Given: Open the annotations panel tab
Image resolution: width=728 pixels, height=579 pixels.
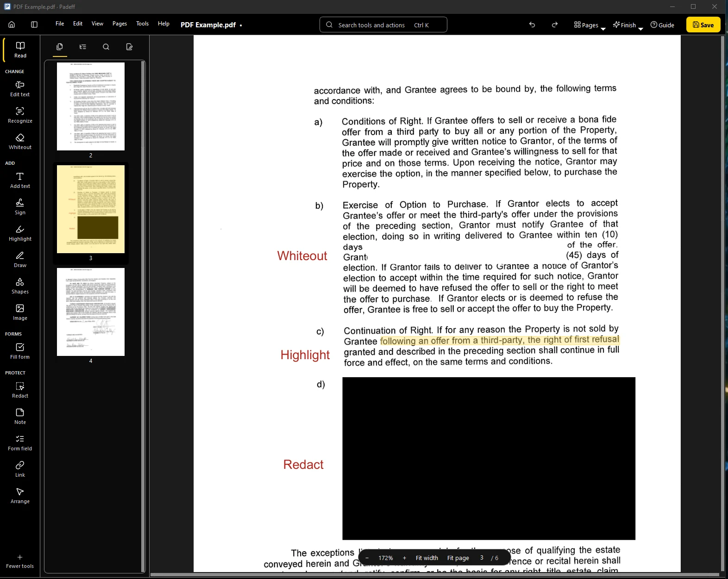Looking at the screenshot, I should (x=129, y=47).
